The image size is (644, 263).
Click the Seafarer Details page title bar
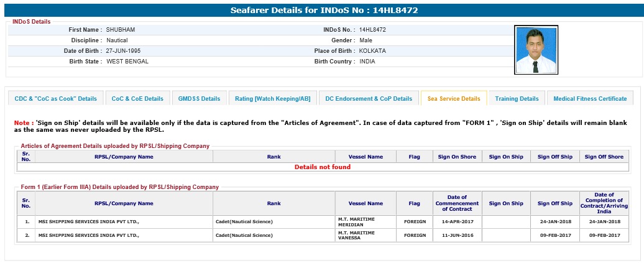pyautogui.click(x=322, y=11)
